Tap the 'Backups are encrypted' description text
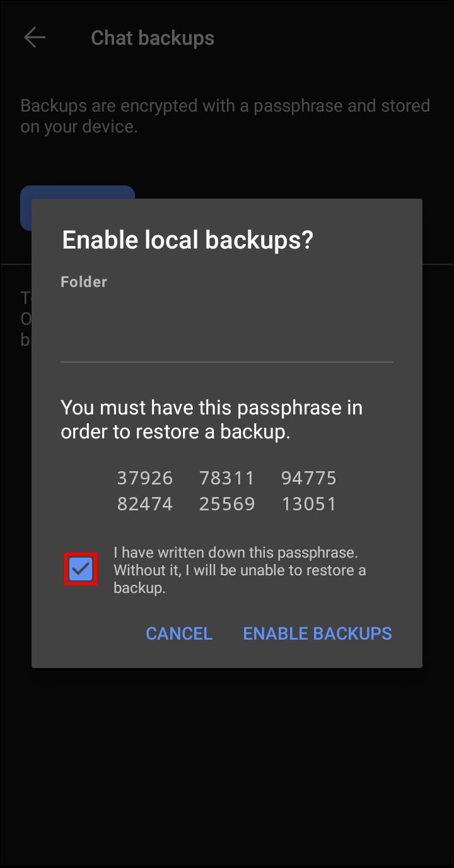Screen dimensions: 454x868 click(x=225, y=115)
